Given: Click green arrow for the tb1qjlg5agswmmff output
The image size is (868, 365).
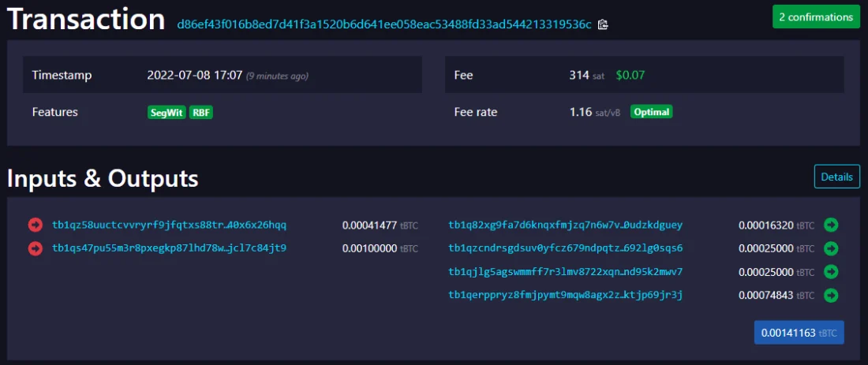Looking at the screenshot, I should tap(830, 272).
